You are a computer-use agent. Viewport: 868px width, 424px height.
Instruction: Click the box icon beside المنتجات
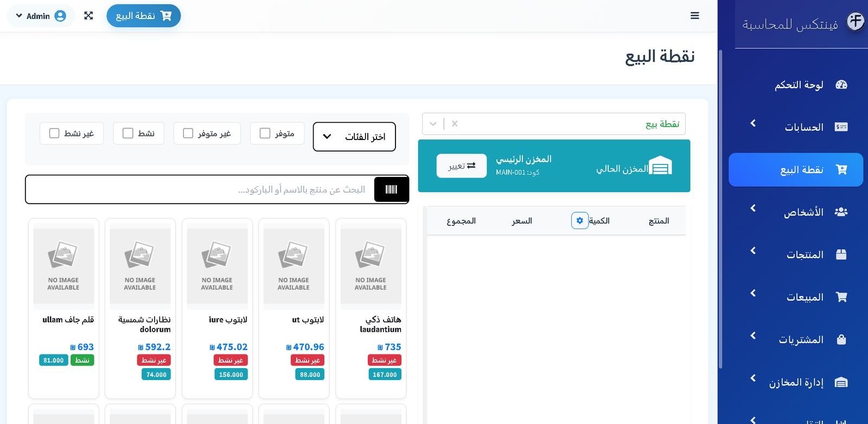841,255
